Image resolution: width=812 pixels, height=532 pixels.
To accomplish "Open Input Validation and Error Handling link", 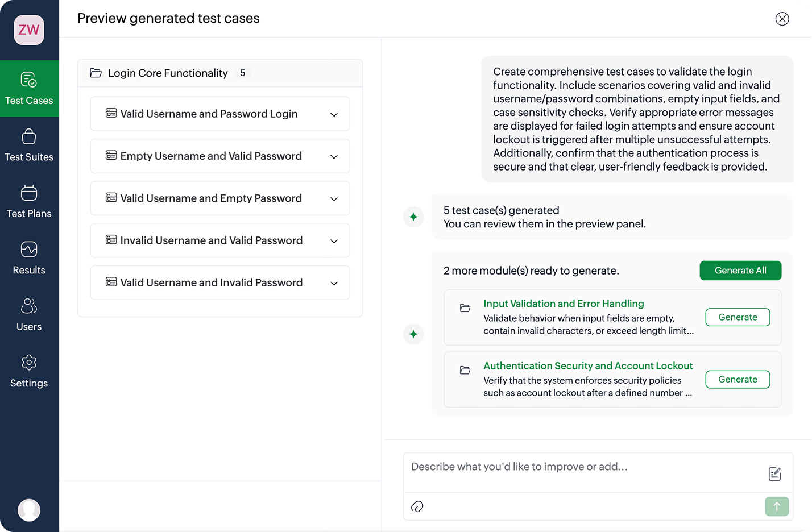I will pyautogui.click(x=564, y=304).
